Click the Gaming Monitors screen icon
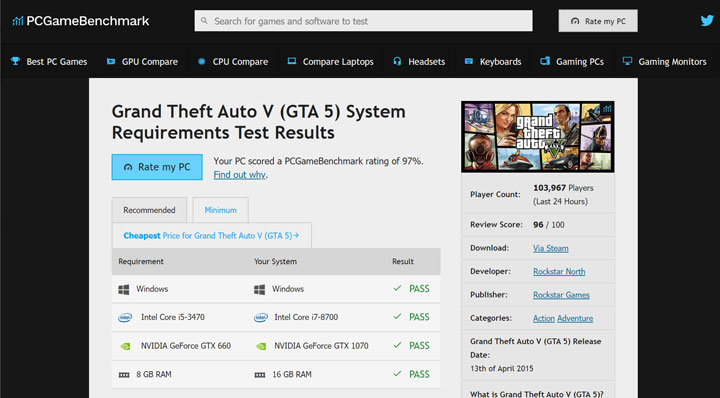This screenshot has height=398, width=720. [x=627, y=61]
